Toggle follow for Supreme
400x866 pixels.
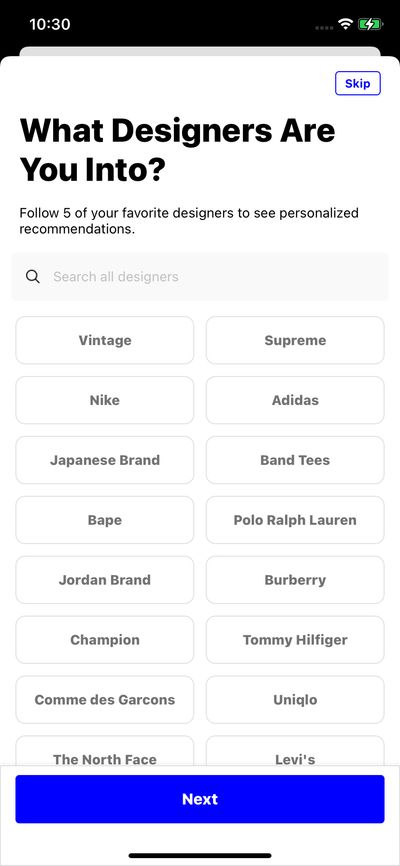[x=295, y=340]
